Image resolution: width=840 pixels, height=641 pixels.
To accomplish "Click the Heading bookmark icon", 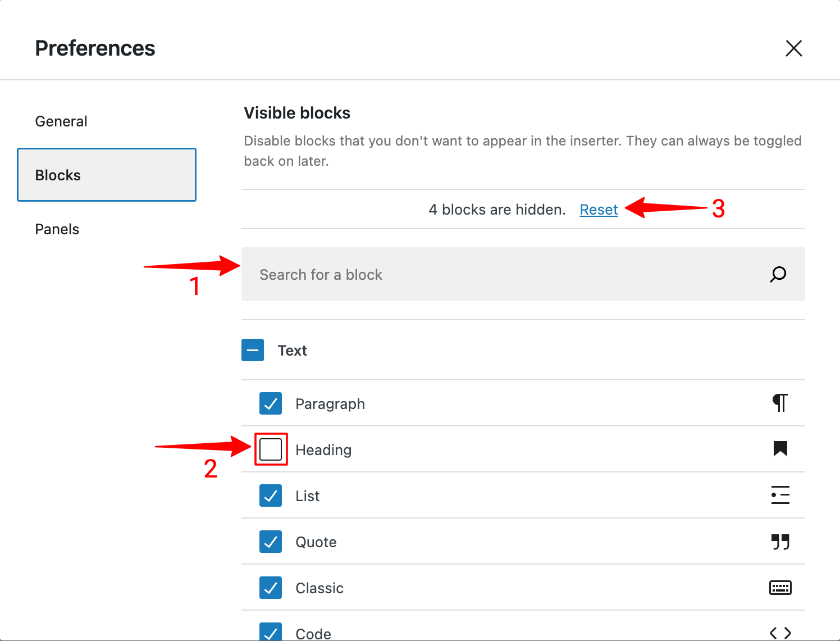I will [780, 448].
